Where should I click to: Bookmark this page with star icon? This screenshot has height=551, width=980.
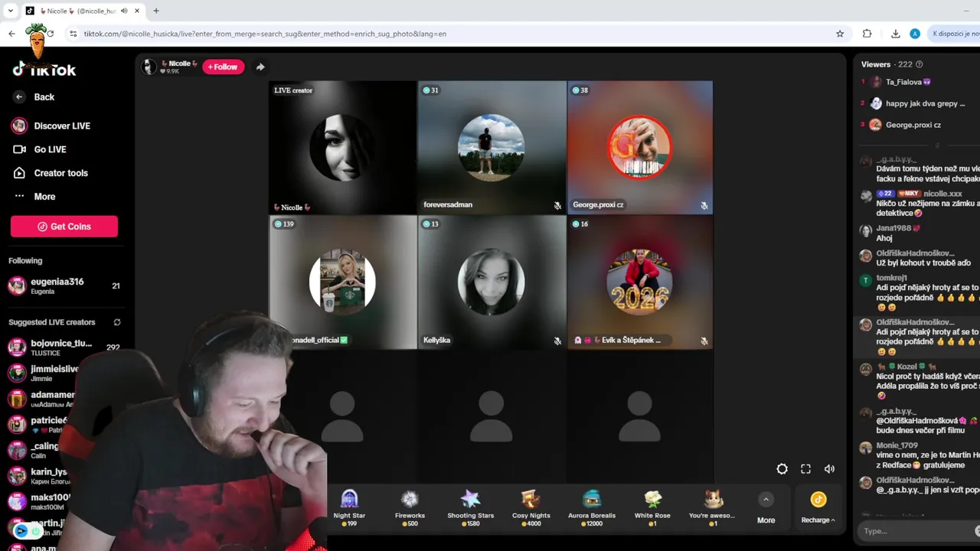click(x=840, y=34)
